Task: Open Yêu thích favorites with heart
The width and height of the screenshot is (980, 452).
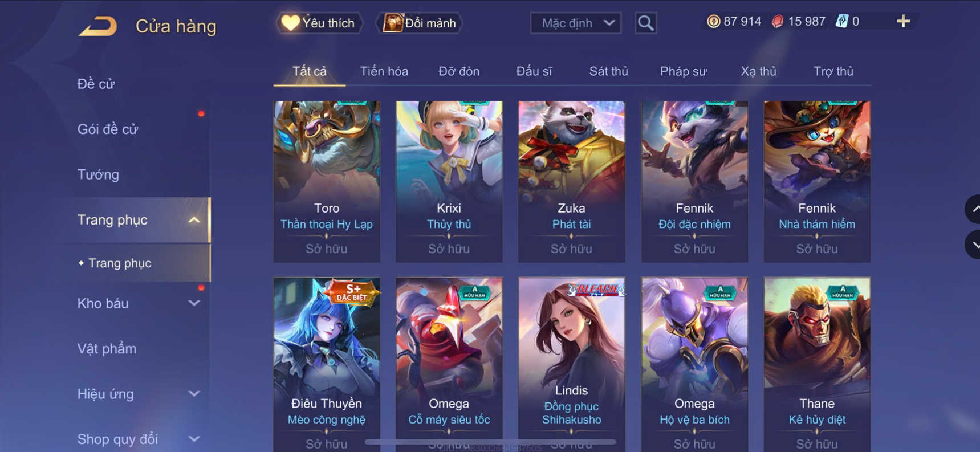Action: tap(319, 23)
